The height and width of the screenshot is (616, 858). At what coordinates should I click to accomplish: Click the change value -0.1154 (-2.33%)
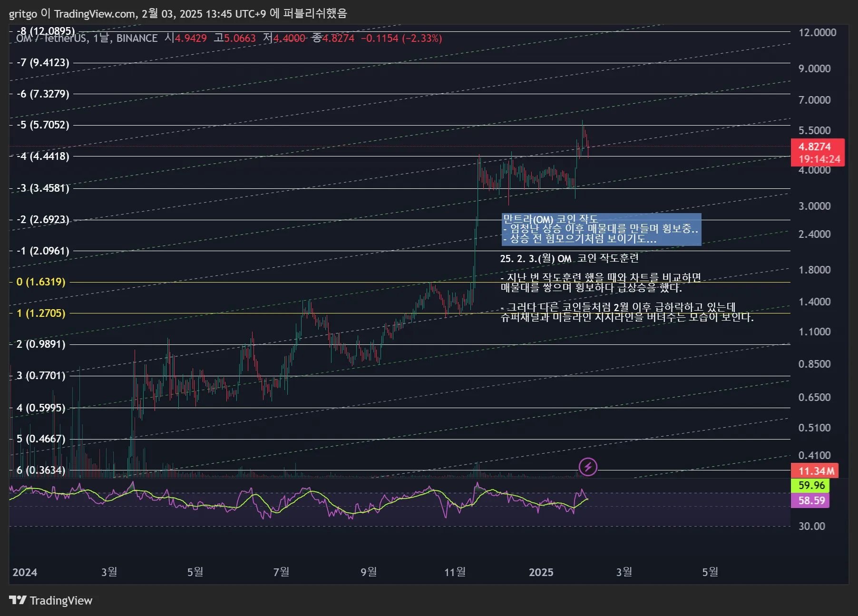[401, 38]
